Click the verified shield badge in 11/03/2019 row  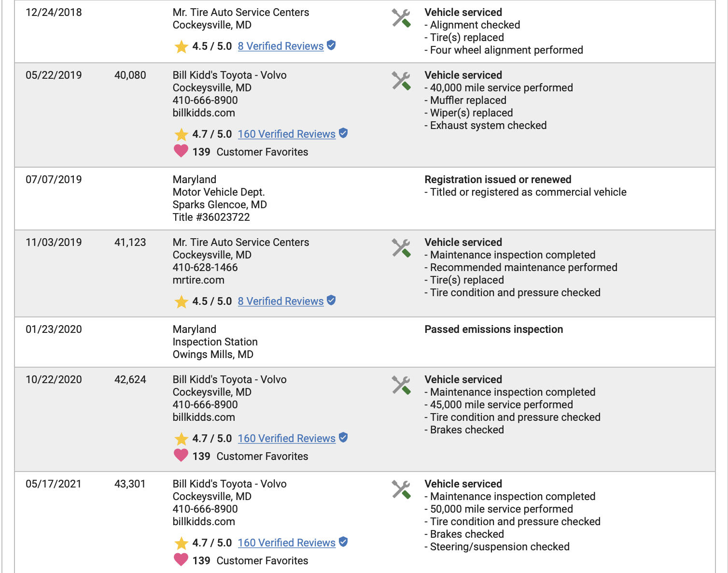coord(331,301)
